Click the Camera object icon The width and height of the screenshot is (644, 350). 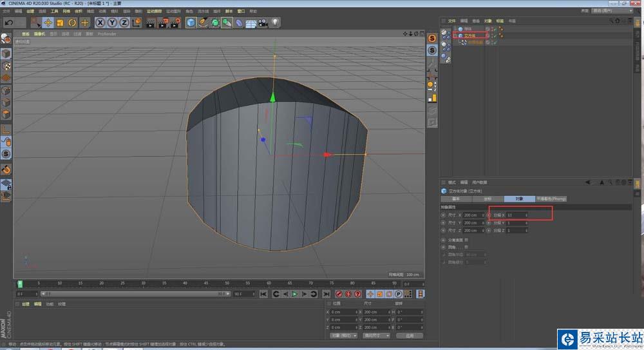tap(263, 23)
